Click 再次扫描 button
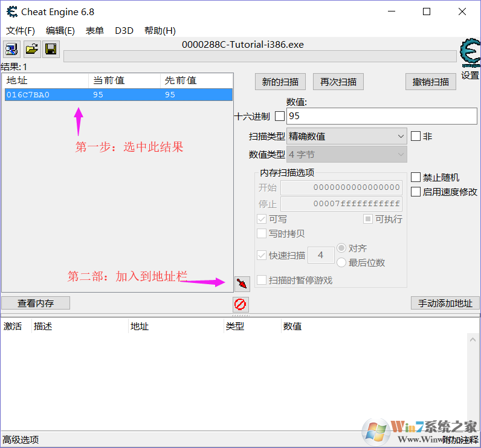 (338, 82)
